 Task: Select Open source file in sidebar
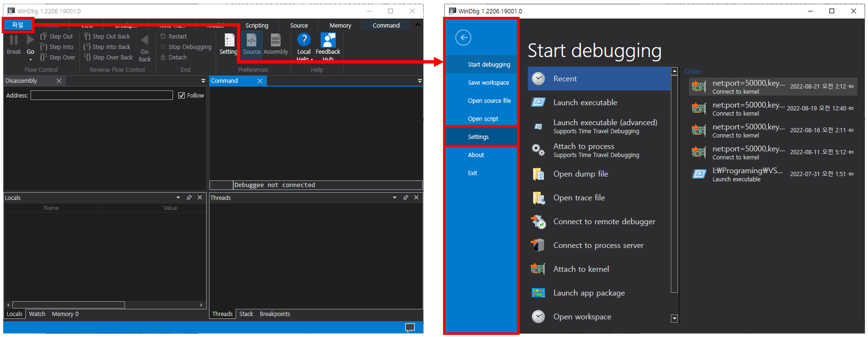click(481, 101)
